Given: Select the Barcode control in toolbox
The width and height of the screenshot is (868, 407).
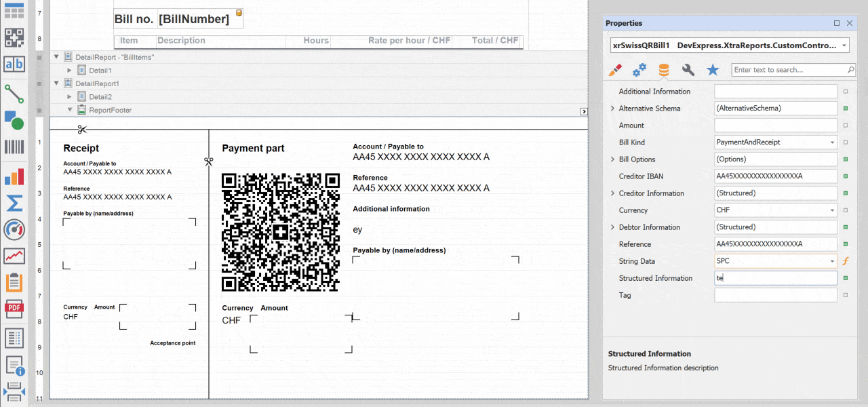Looking at the screenshot, I should 14,147.
